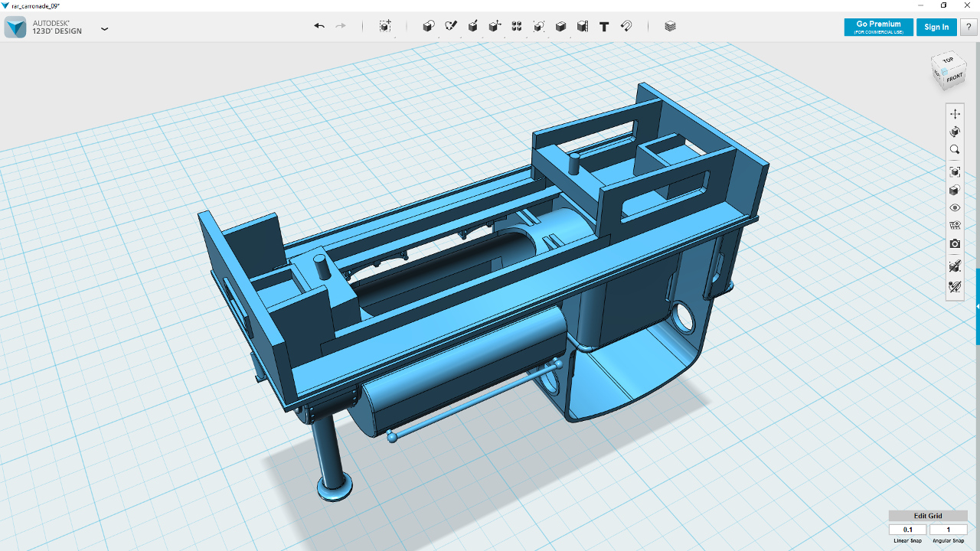Image resolution: width=980 pixels, height=551 pixels.
Task: Toggle the solid snapping option
Action: tap(955, 266)
